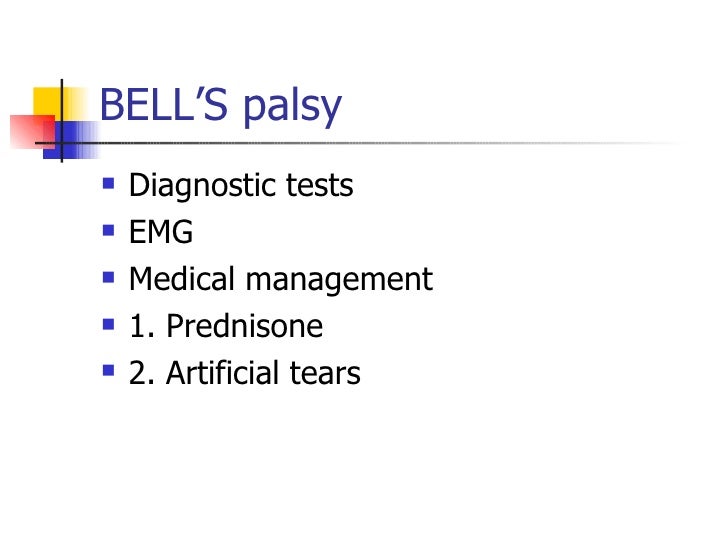Image resolution: width=728 pixels, height=546 pixels.
Task: Select the Medical management line
Action: 281,280
